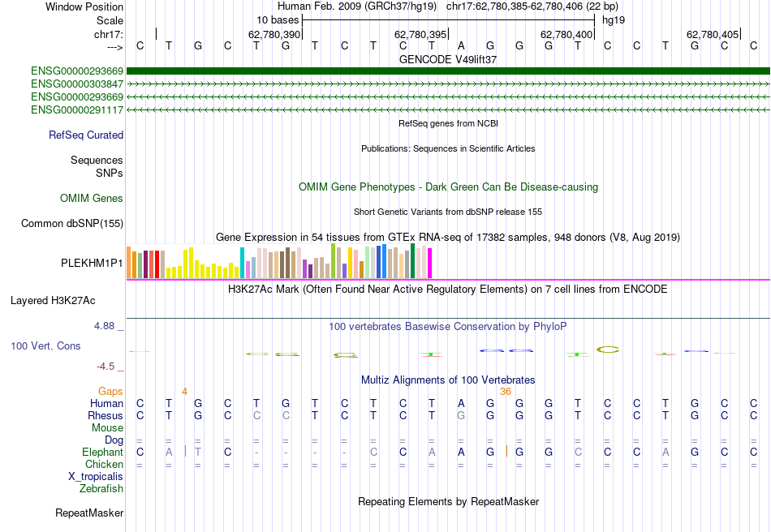The height and width of the screenshot is (532, 771).
Task: Click the chr17:62,780,385-62,780,406 (22 bp) position text
Action: pos(532,6)
